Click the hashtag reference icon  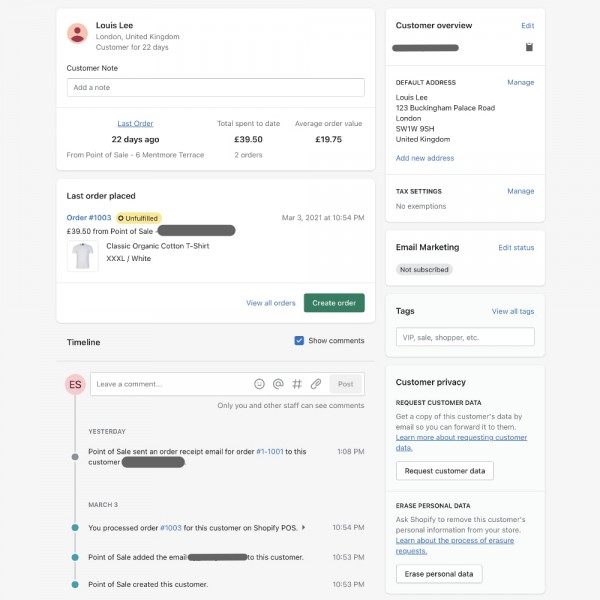[x=297, y=384]
